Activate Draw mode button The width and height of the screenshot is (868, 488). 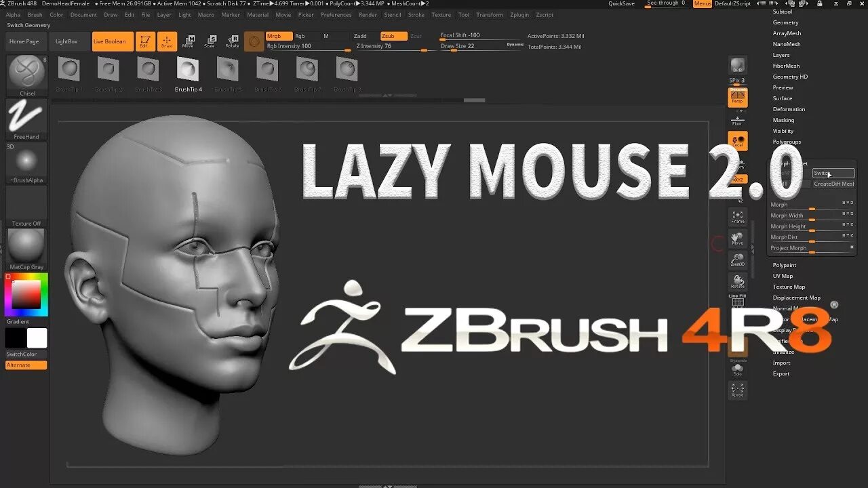point(167,41)
